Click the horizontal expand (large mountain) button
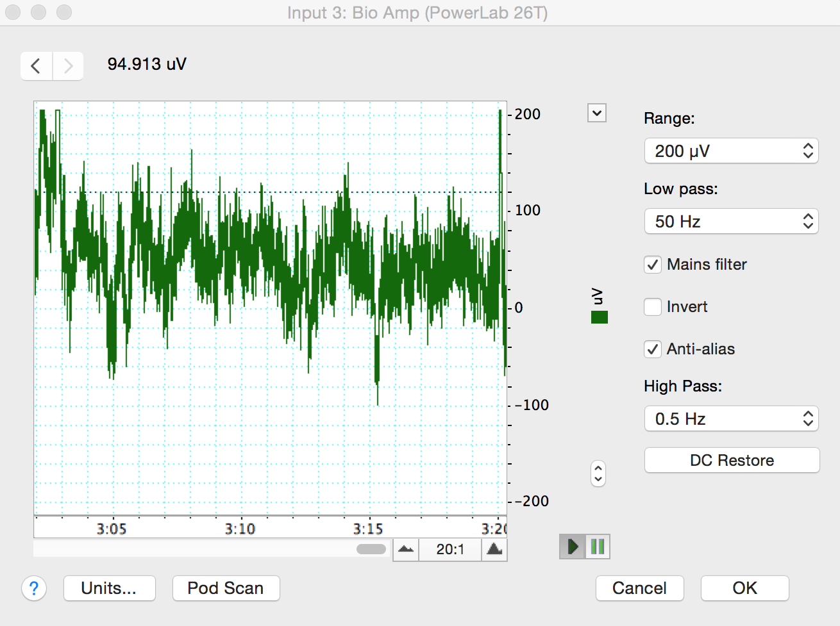 [x=494, y=549]
